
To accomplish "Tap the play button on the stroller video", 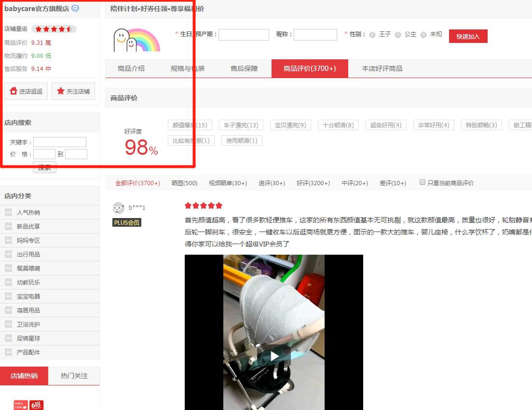I will pos(274,355).
